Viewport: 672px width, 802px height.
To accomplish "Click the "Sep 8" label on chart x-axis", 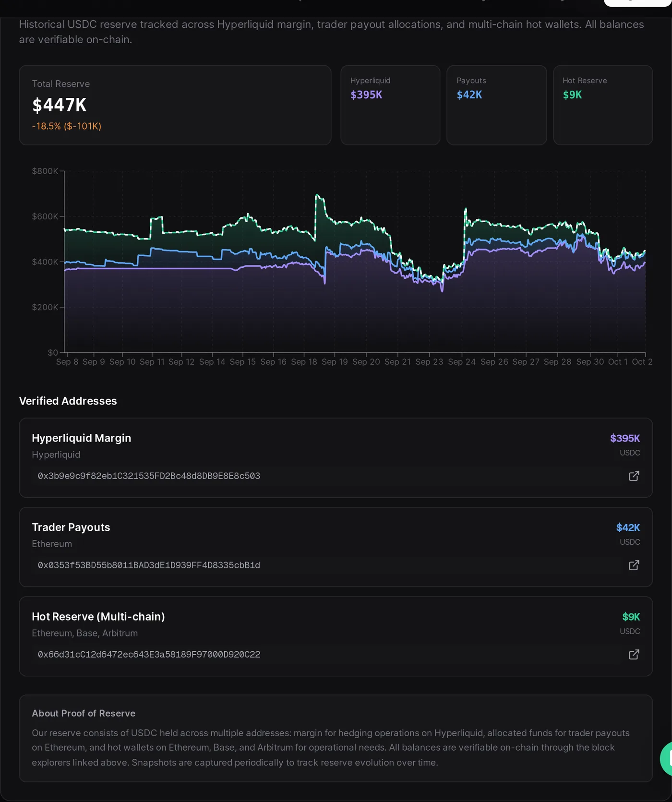I will point(67,362).
